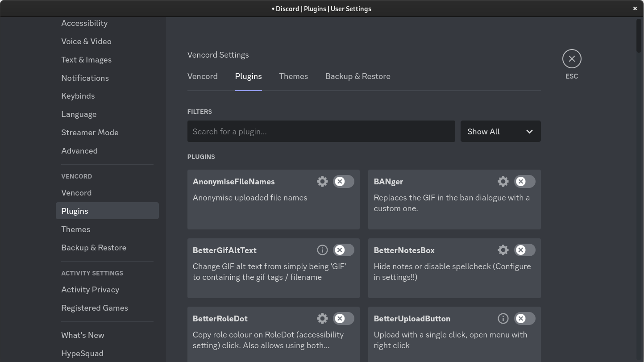Click the BetterNotesBox plugin title

404,250
